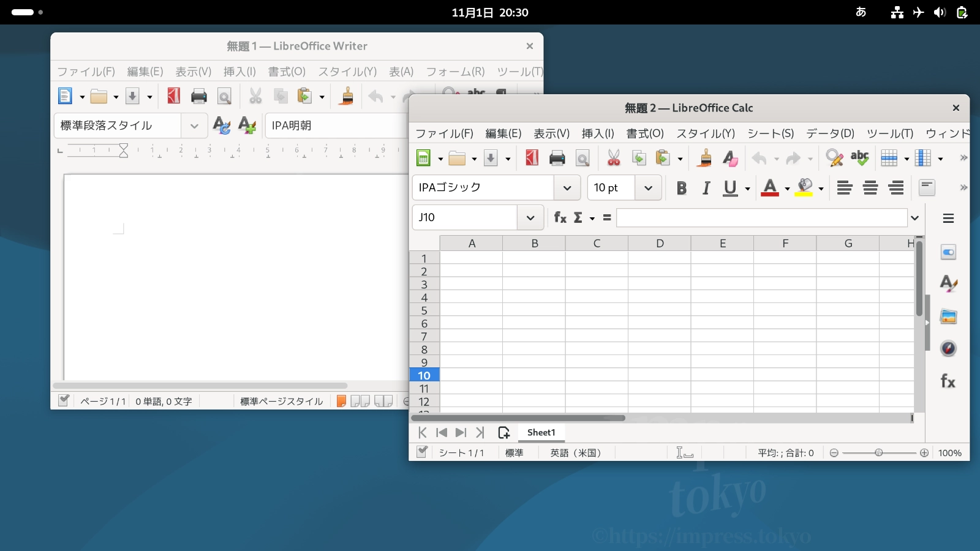Open the フォーム(R) menu in Writer

pos(455,72)
